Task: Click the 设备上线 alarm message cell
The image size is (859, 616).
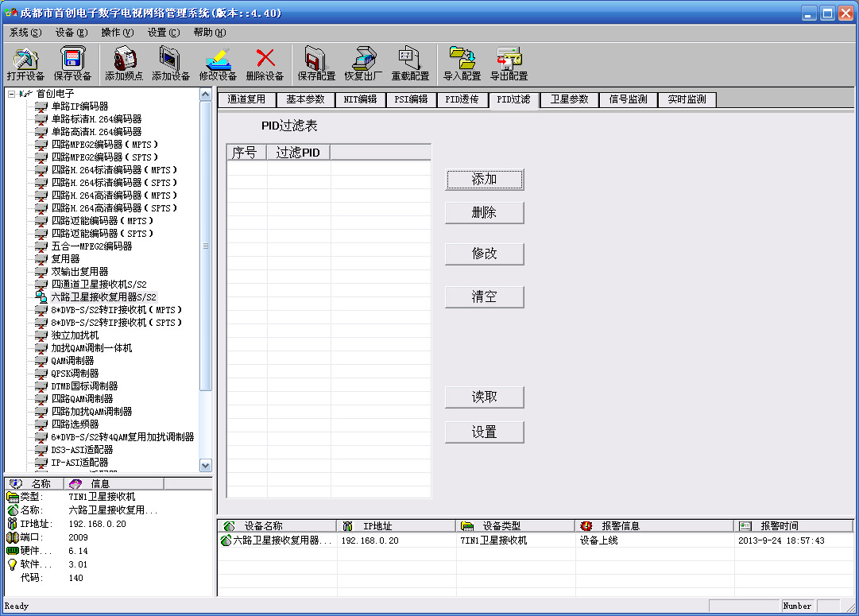Action: tap(599, 540)
